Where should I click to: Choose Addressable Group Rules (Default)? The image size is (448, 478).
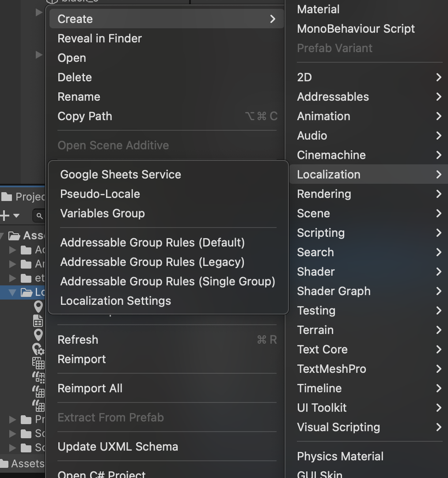click(x=152, y=243)
